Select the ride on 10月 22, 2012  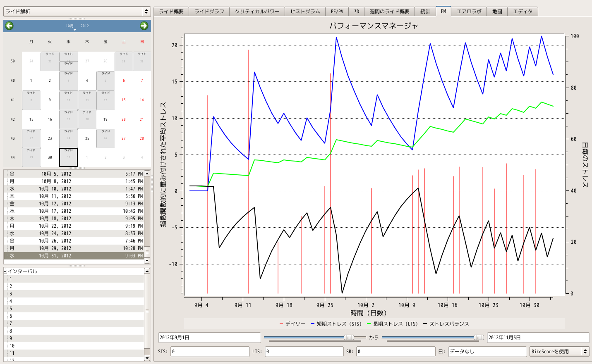pos(74,226)
